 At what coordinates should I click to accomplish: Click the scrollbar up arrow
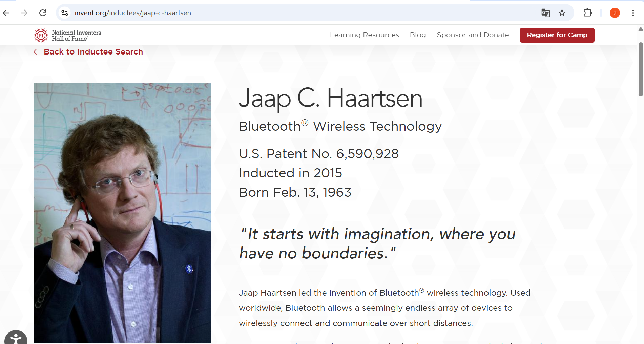(x=641, y=29)
